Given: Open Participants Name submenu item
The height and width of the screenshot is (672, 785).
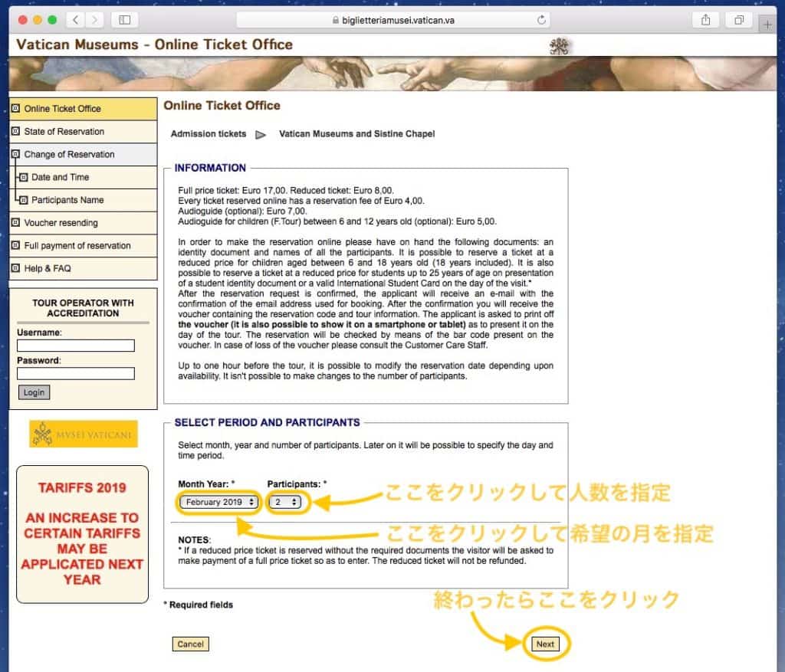Looking at the screenshot, I should tap(83, 200).
